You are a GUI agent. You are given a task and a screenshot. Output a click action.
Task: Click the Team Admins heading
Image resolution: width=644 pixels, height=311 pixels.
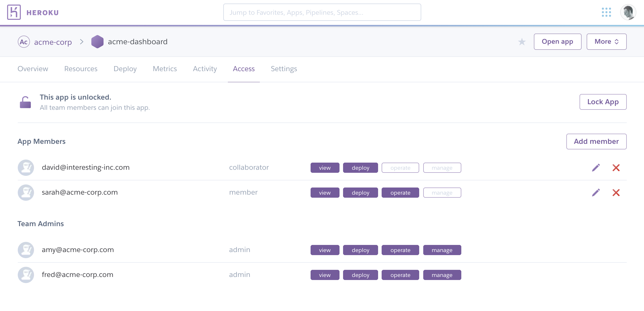[x=41, y=224]
